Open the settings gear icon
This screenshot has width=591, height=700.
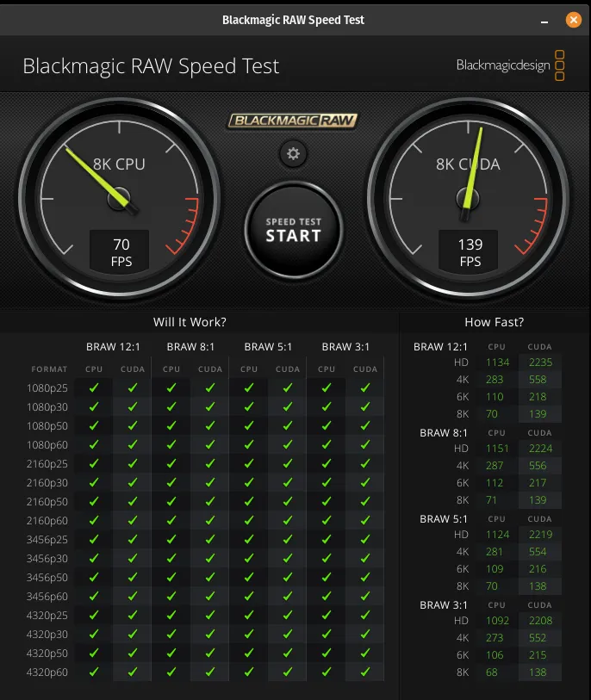point(293,154)
